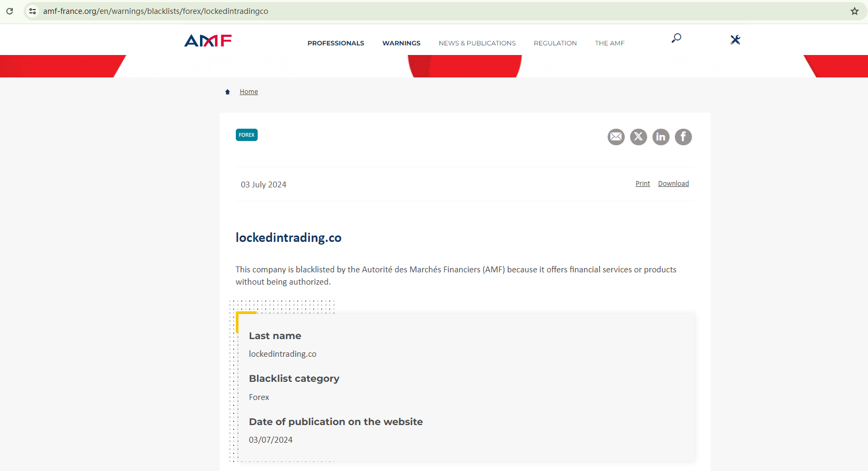This screenshot has width=868, height=471.
Task: Click the Forex value under Blacklist category
Action: (259, 397)
